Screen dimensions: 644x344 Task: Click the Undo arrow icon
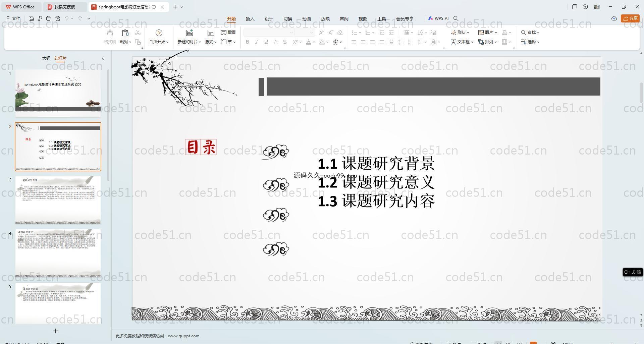pos(67,18)
